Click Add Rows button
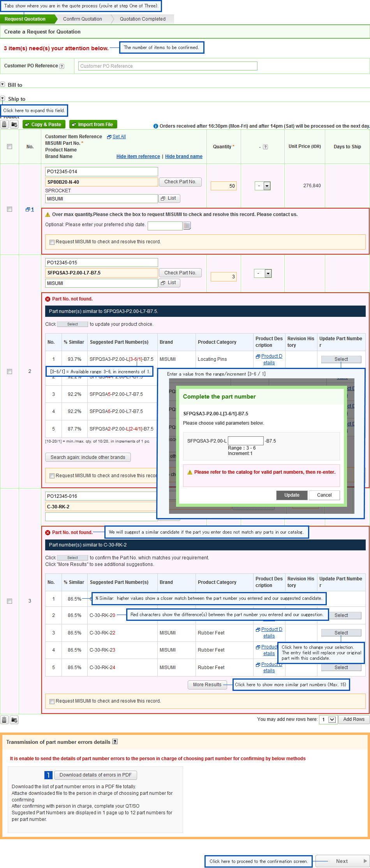This screenshot has width=370, height=868. pos(354,719)
